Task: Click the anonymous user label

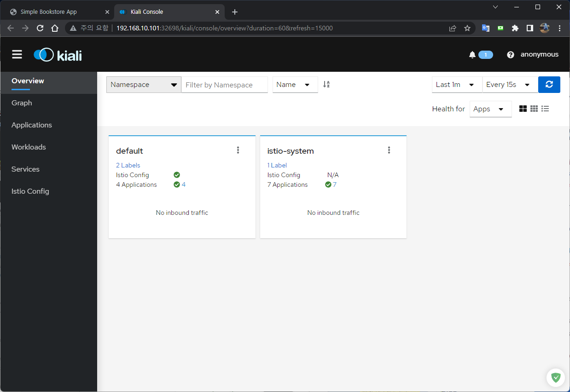Action: (540, 54)
